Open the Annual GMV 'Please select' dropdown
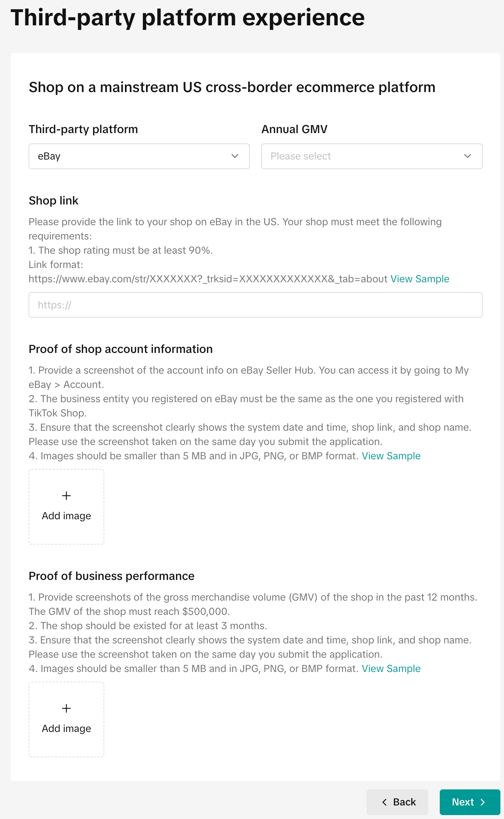 point(372,156)
